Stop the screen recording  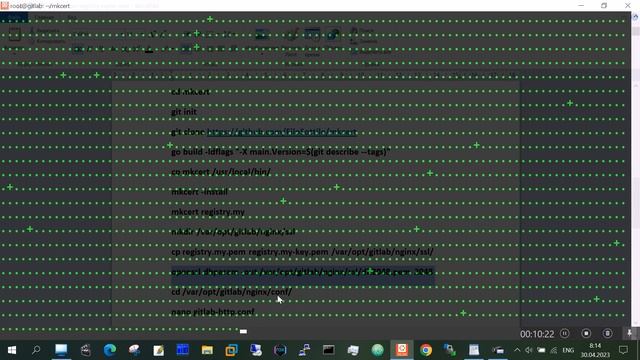point(586,333)
